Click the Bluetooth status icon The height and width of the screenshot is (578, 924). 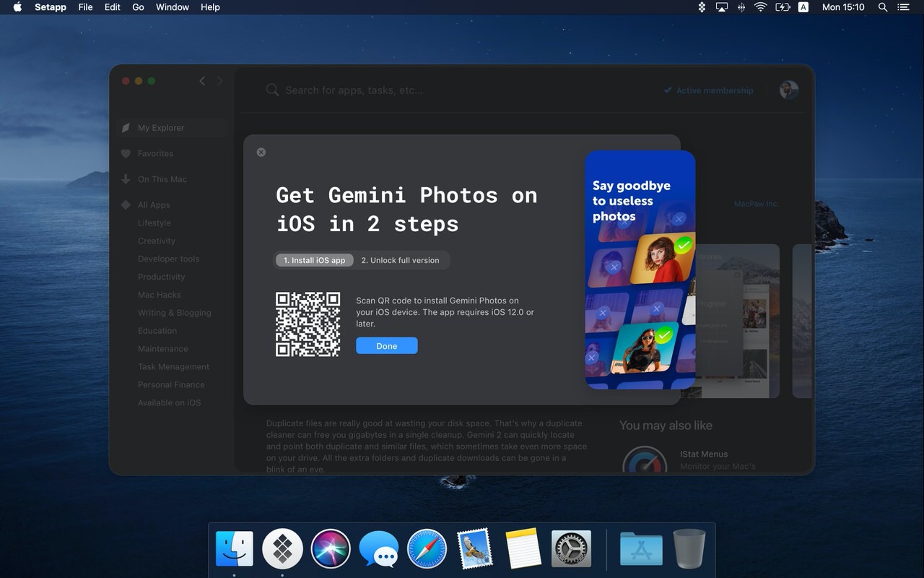coord(741,7)
